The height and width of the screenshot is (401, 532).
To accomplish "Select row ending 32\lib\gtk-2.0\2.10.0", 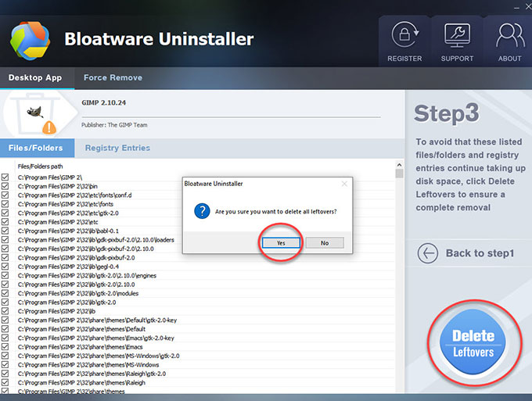I will point(197,285).
